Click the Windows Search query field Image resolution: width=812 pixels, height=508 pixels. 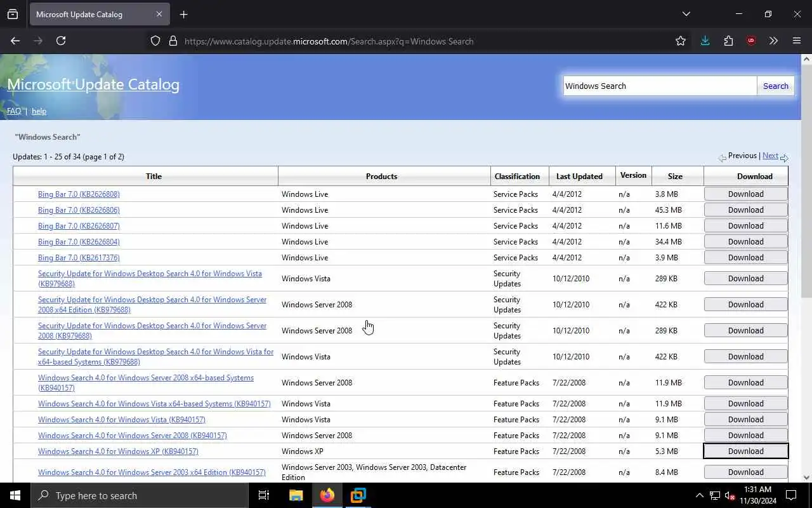660,86
